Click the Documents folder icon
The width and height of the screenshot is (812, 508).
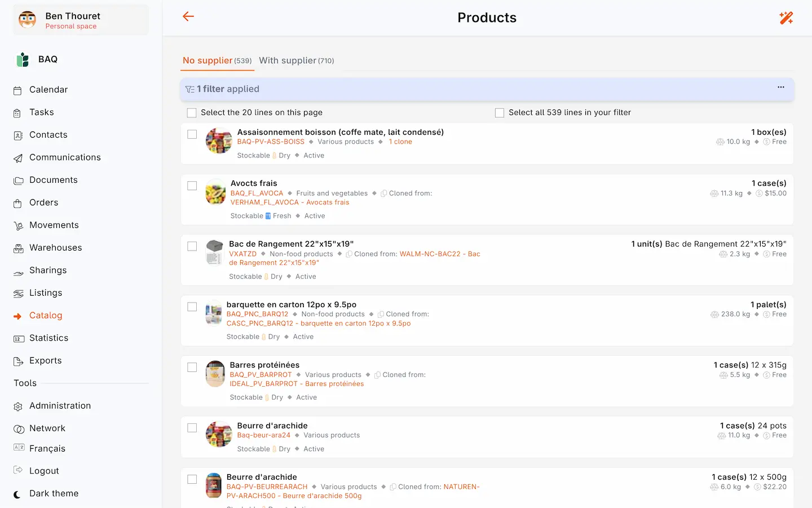18,181
